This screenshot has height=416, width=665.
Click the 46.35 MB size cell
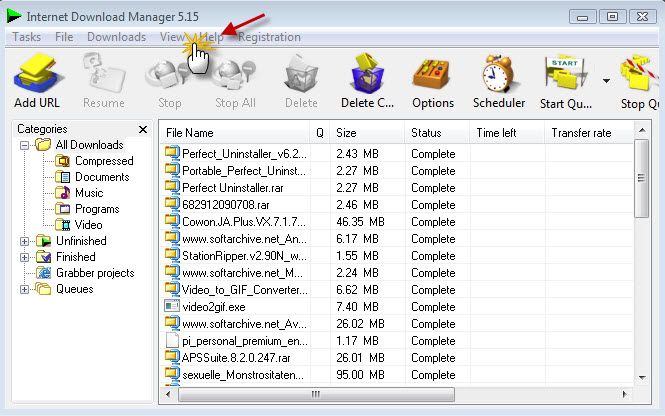(360, 222)
